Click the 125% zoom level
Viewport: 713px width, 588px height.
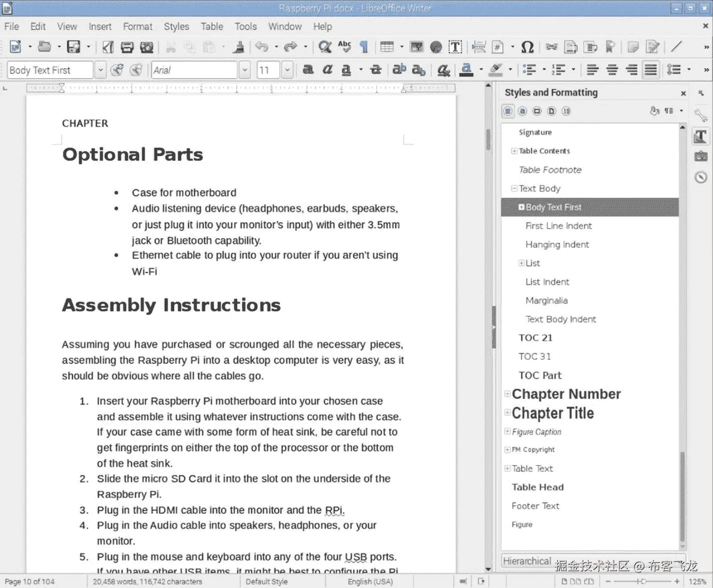[697, 581]
